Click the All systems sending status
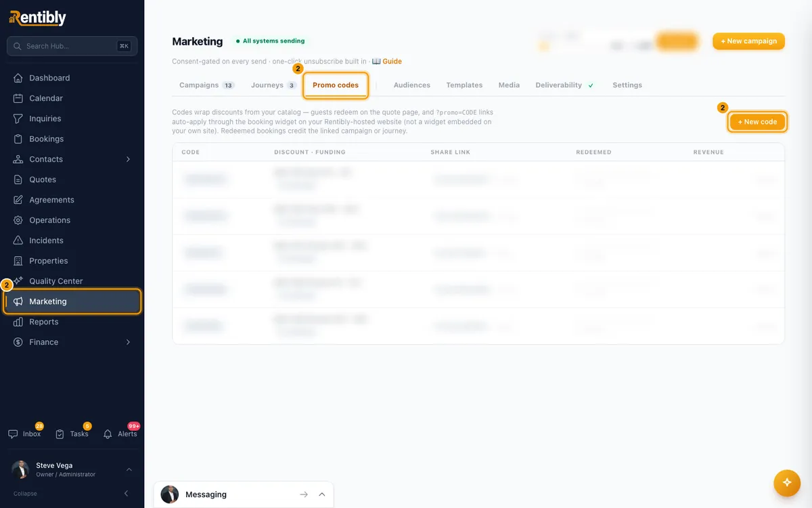 coord(270,41)
